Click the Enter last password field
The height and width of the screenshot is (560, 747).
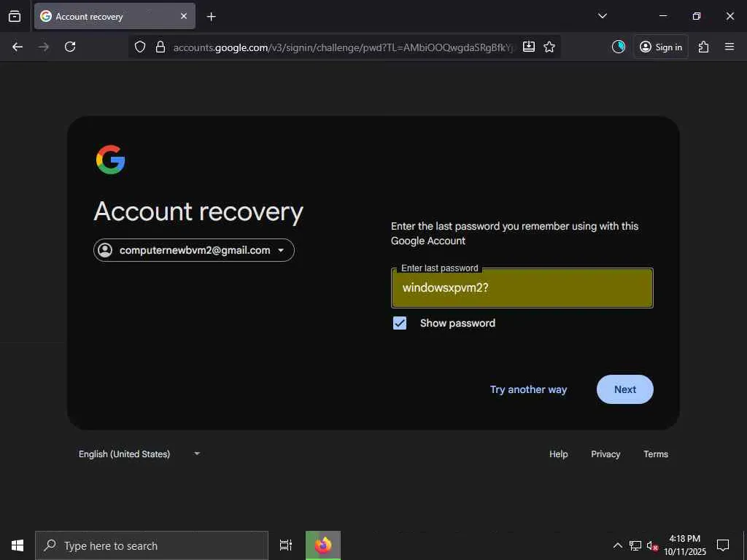coord(522,287)
